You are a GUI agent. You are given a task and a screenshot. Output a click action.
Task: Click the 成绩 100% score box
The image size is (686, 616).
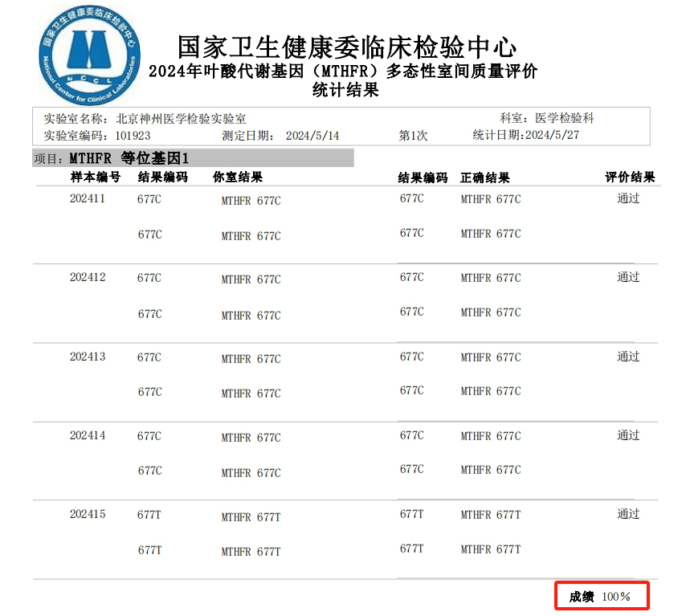tap(602, 596)
